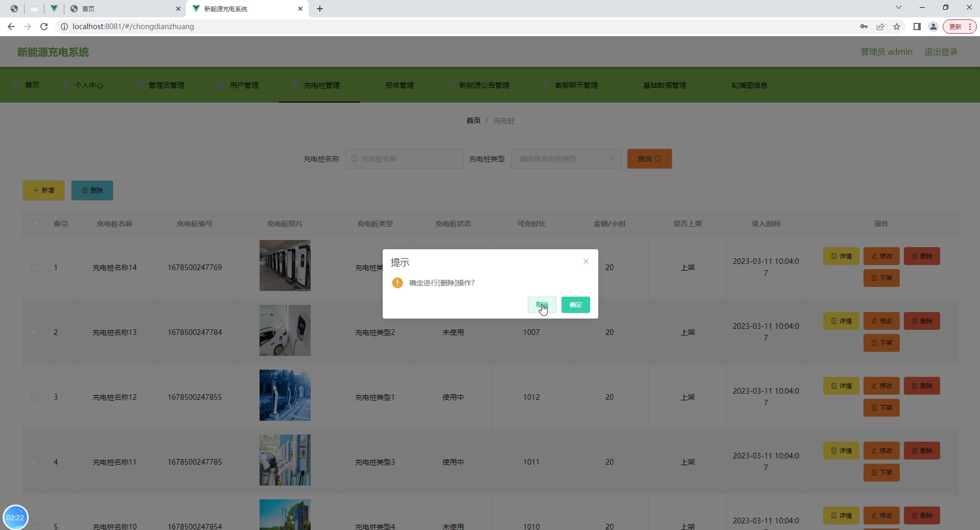980x530 pixels.
Task: Click 修改 for 充电桩名称11
Action: [x=881, y=451]
